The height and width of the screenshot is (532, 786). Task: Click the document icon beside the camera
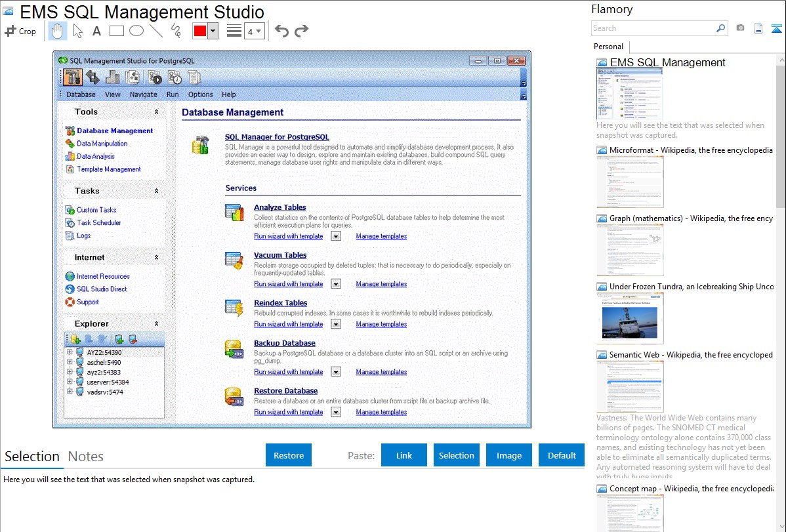758,28
